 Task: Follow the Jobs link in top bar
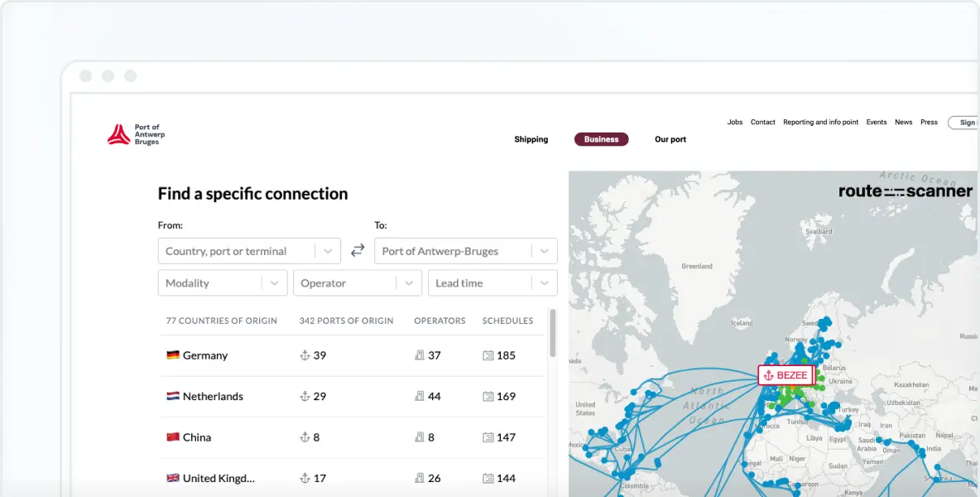coord(735,122)
